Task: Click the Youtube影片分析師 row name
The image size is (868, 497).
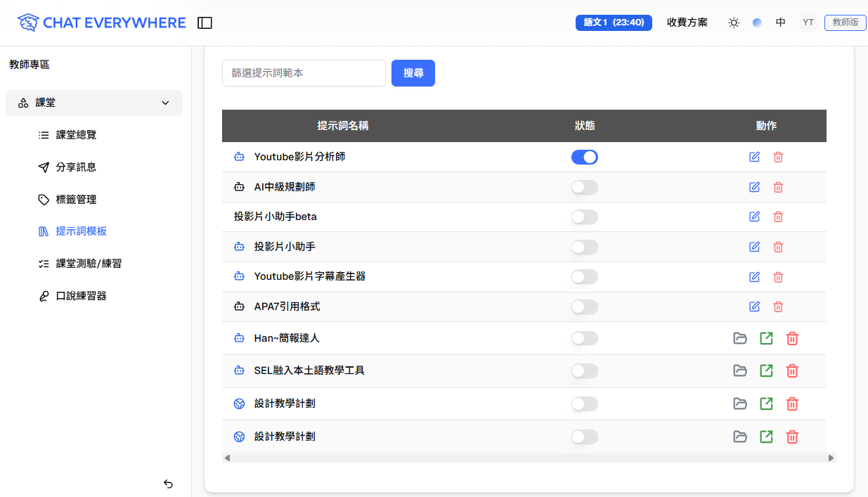Action: point(299,157)
